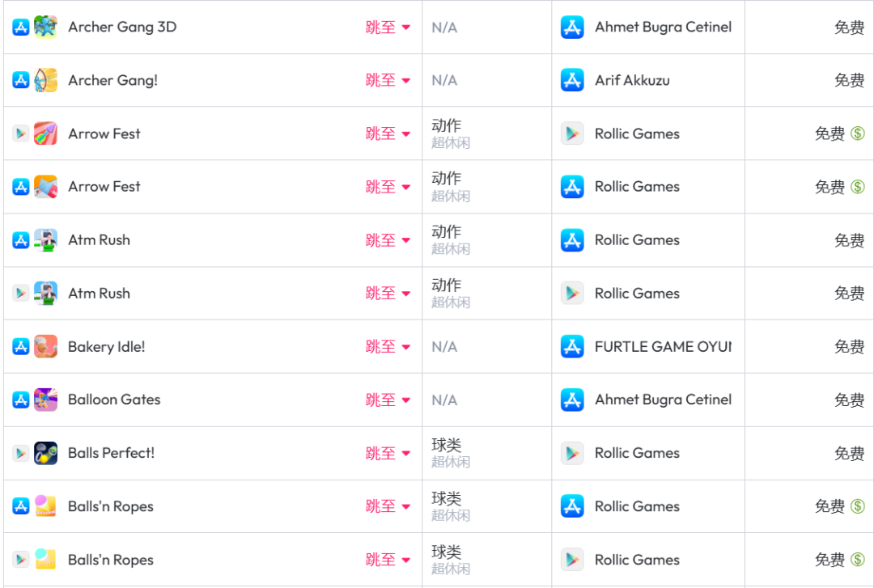Click the 球类 category in Balls Perfect! row
This screenshot has height=588, width=874.
(x=447, y=445)
